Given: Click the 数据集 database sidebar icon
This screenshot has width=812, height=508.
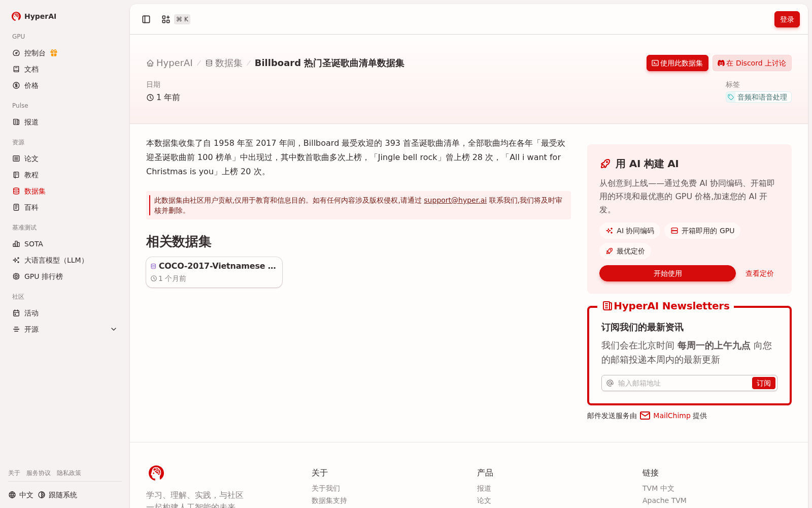Looking at the screenshot, I should pyautogui.click(x=16, y=191).
